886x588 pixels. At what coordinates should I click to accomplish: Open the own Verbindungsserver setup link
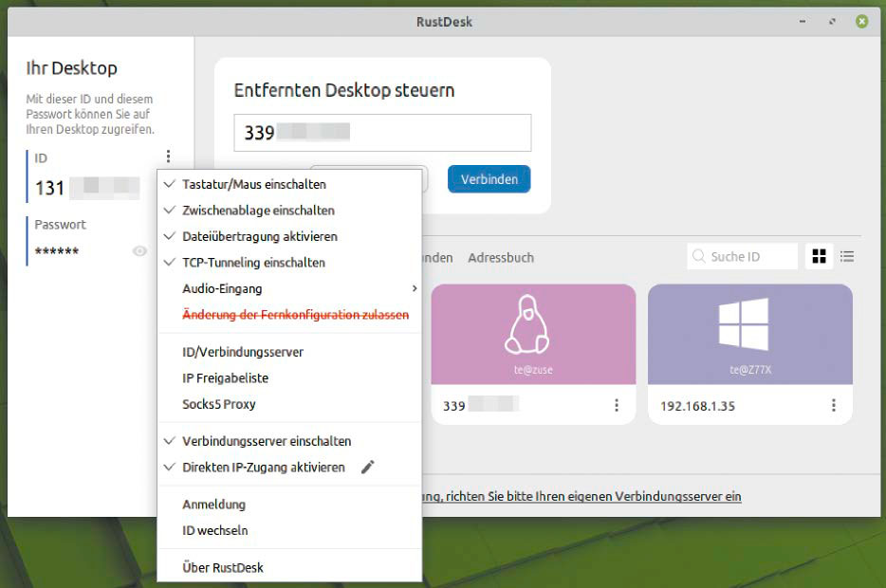coord(582,496)
